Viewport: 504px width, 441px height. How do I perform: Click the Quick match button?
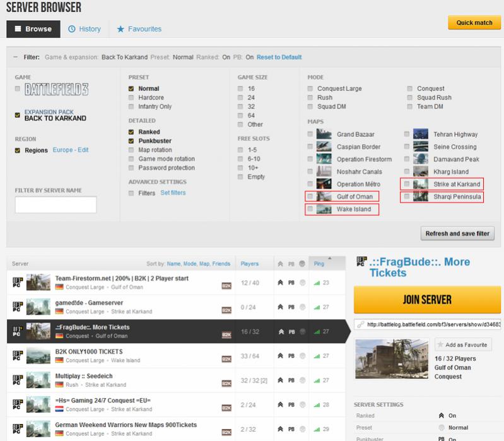(x=474, y=23)
